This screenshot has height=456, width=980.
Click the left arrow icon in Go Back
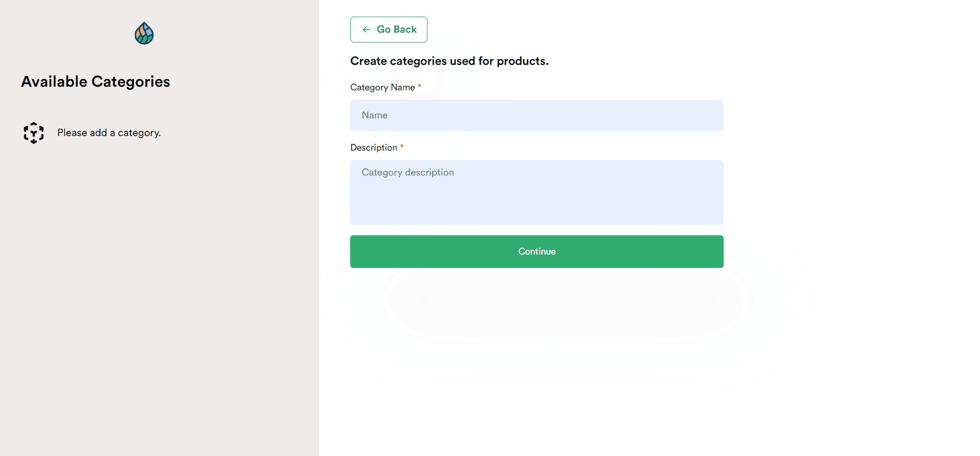(366, 30)
